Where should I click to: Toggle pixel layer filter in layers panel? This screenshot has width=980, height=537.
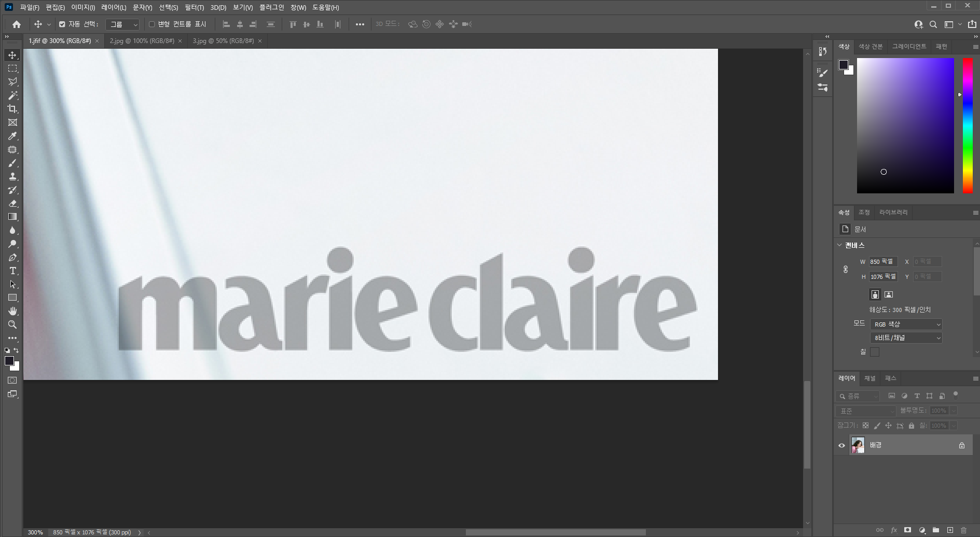(892, 396)
